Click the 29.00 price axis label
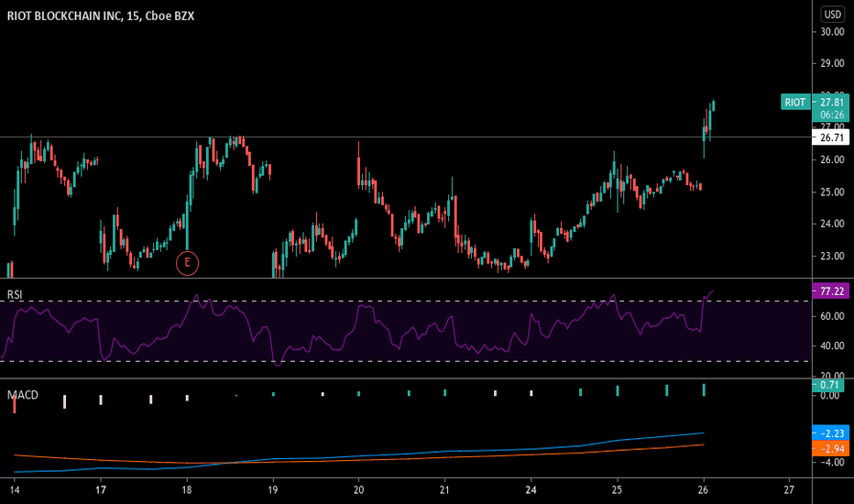This screenshot has width=854, height=504. point(832,63)
